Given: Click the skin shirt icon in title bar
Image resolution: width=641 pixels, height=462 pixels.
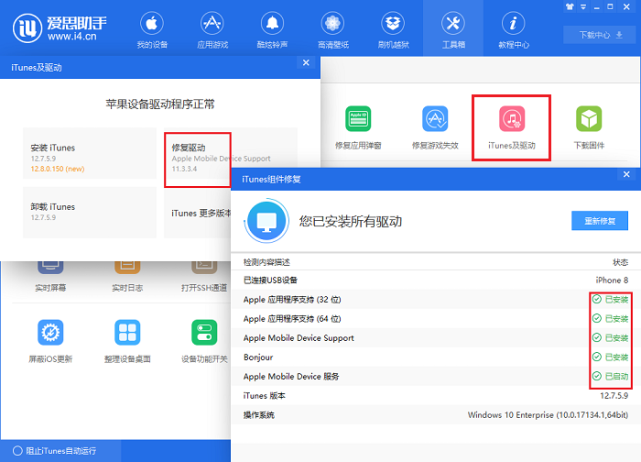Looking at the screenshot, I should tap(569, 7).
